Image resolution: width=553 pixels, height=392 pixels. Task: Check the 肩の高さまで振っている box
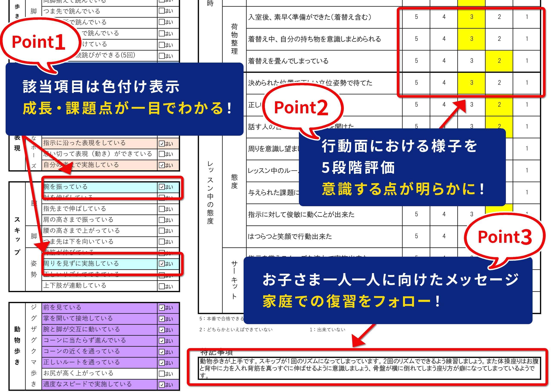point(161,220)
